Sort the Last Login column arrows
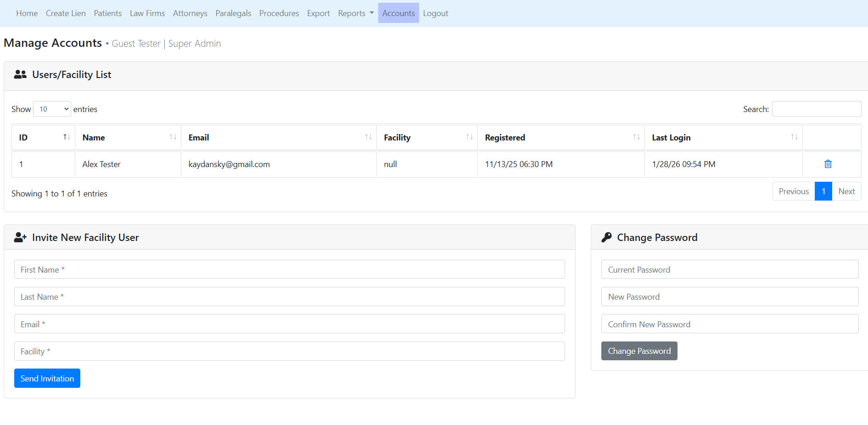Screen dimensions: 868x425 pos(794,137)
